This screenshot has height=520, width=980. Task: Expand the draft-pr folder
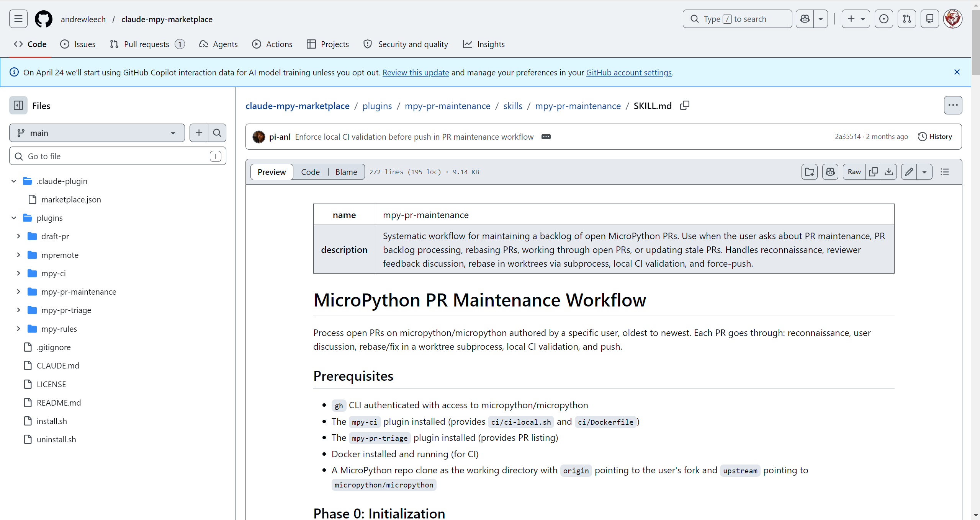[18, 236]
